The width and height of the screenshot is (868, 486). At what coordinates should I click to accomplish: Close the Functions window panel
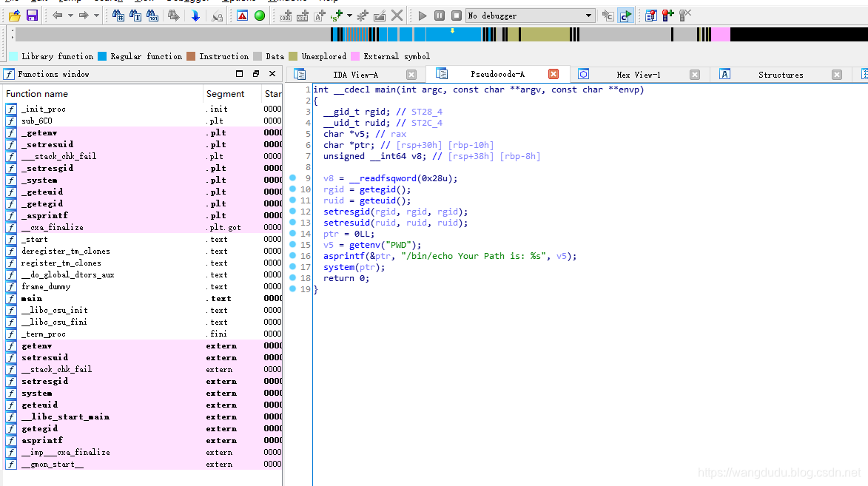pos(272,74)
